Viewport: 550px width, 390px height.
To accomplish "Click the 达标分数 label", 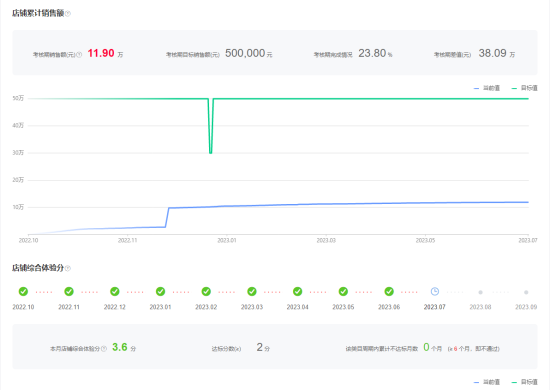I will pyautogui.click(x=226, y=349).
